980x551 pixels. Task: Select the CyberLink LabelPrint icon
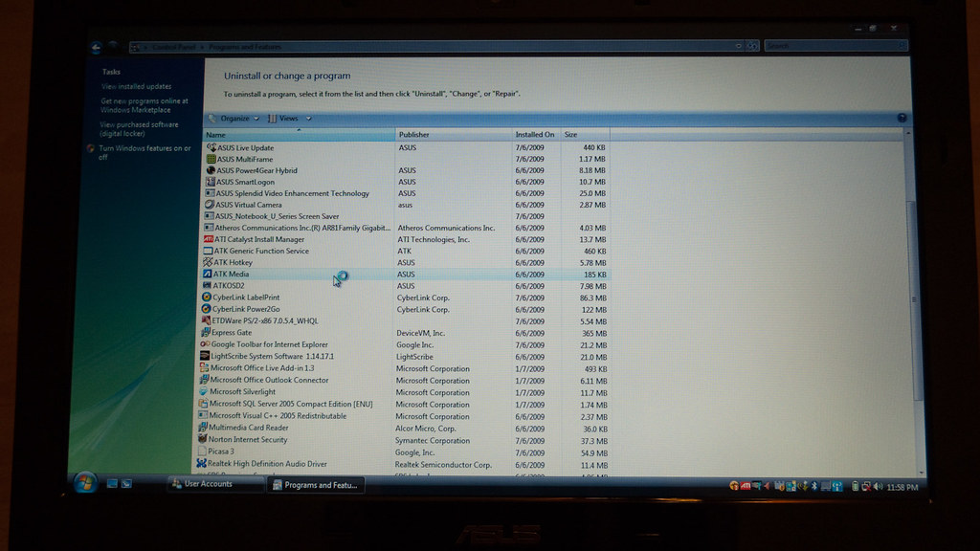(x=207, y=298)
